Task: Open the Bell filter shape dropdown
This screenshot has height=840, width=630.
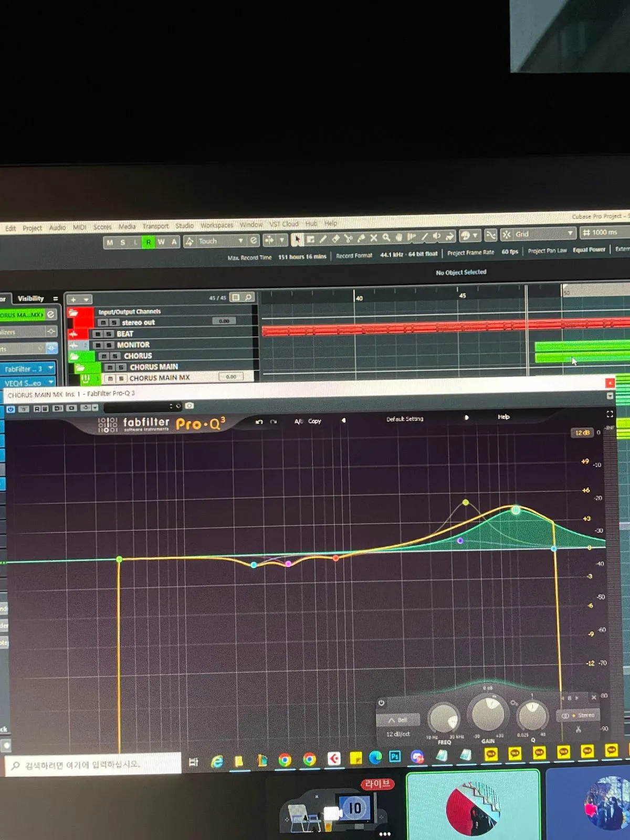Action: coord(398,720)
